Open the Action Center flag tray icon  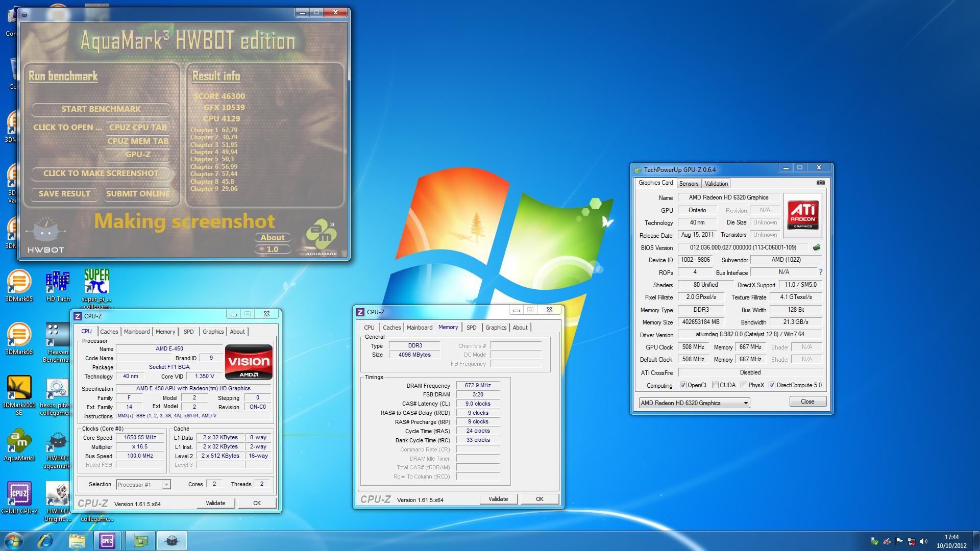[899, 541]
